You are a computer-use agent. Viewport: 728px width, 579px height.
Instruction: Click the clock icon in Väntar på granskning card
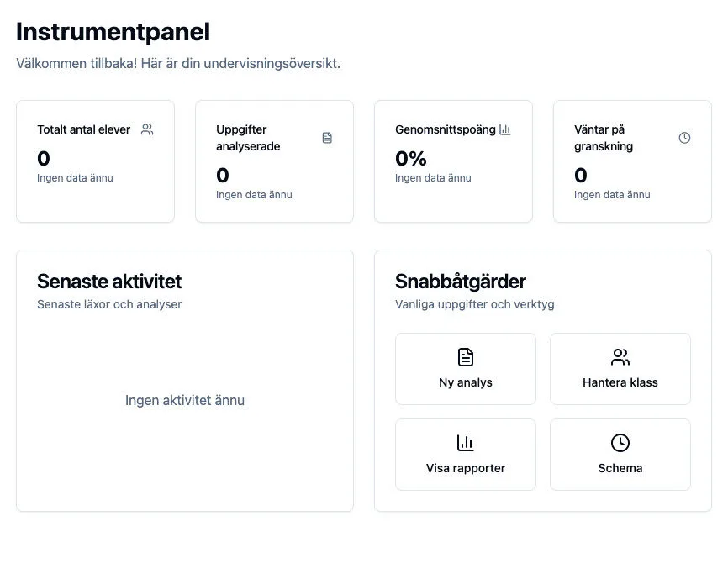684,138
